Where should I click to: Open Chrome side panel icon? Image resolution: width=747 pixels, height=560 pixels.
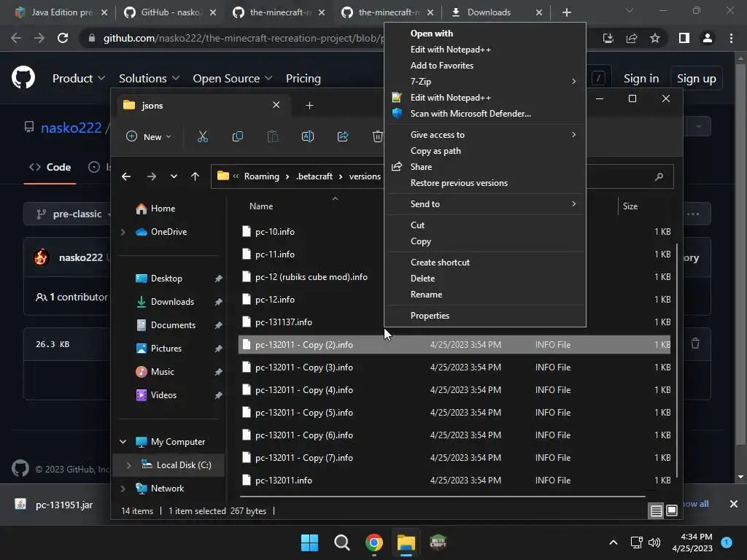(684, 38)
